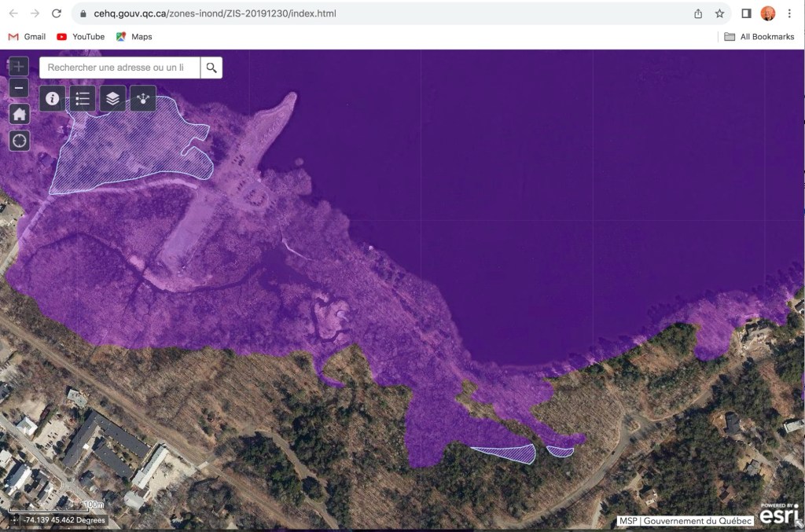Bookmark this page with the star
This screenshot has width=805, height=532.
(719, 13)
